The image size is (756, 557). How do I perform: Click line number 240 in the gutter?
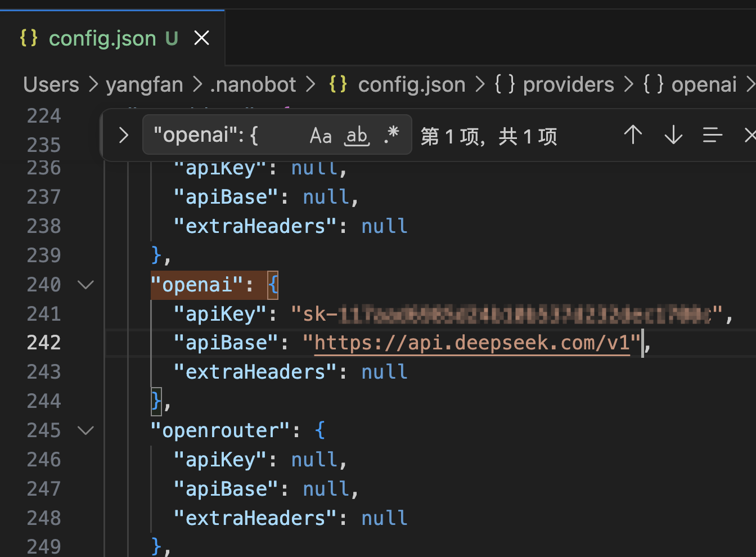(44, 285)
